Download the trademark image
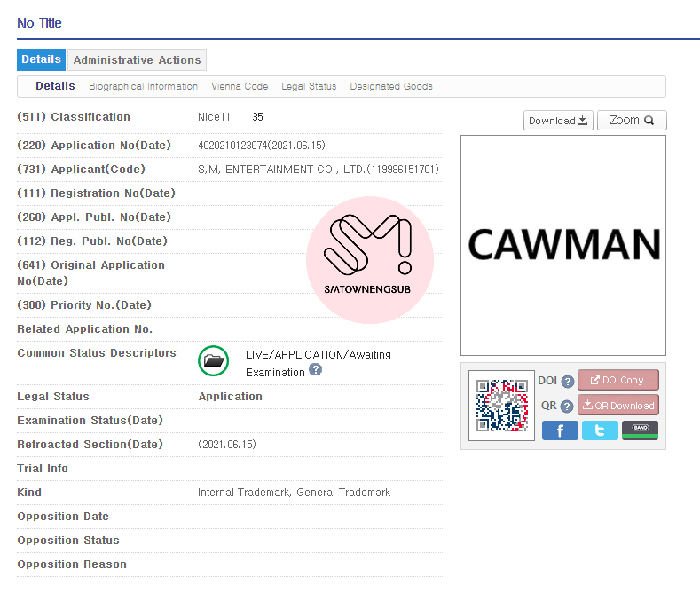 click(558, 121)
